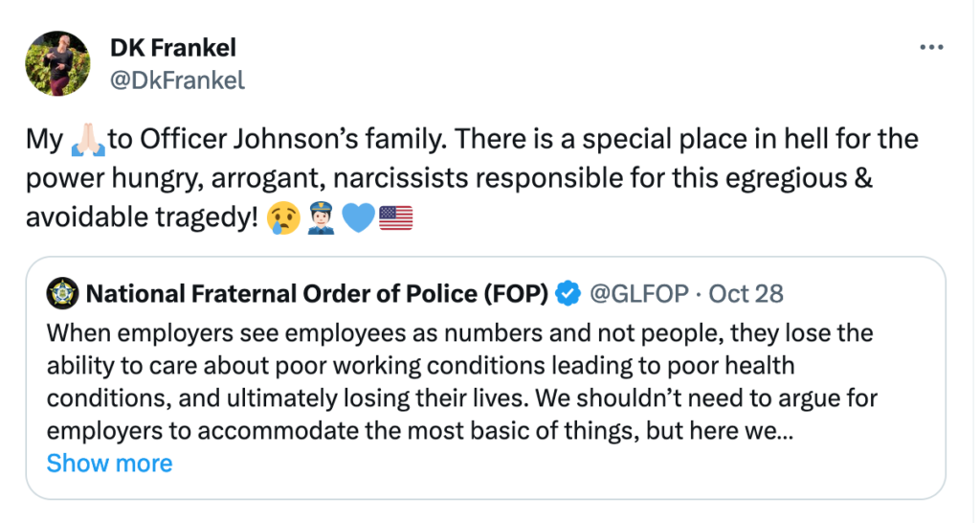This screenshot has height=523, width=980.
Task: Click the blue verified checkmark badge
Action: (x=568, y=294)
